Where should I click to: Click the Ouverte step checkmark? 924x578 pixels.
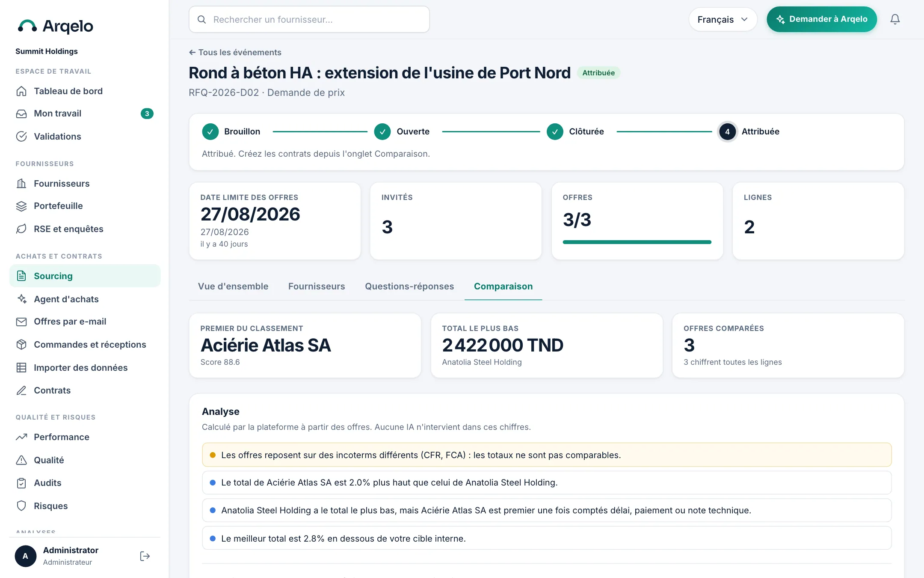(382, 132)
